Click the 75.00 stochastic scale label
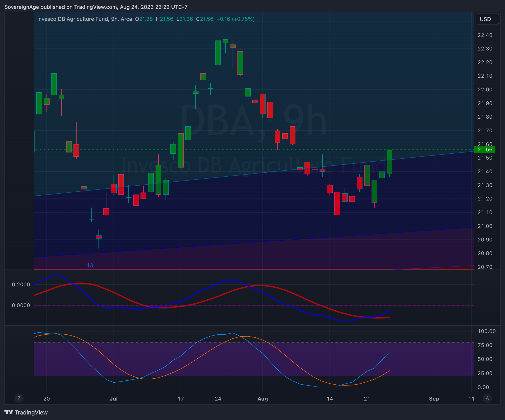 (485, 345)
